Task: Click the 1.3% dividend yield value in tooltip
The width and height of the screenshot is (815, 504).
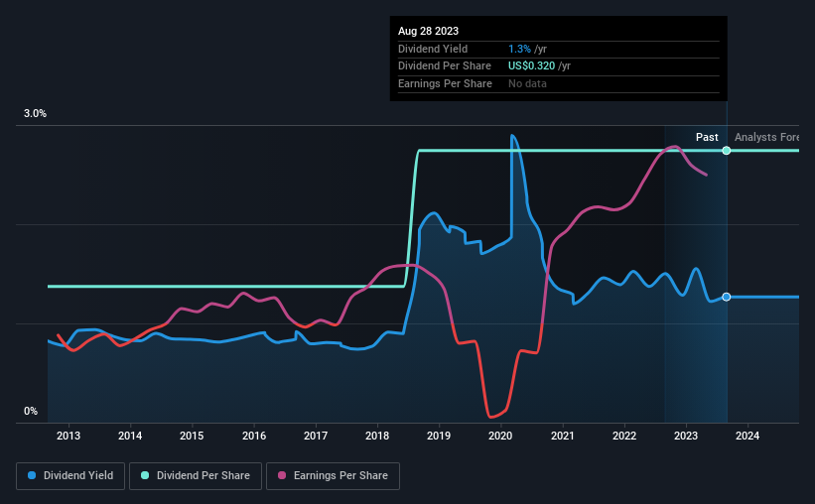Action: tap(519, 49)
